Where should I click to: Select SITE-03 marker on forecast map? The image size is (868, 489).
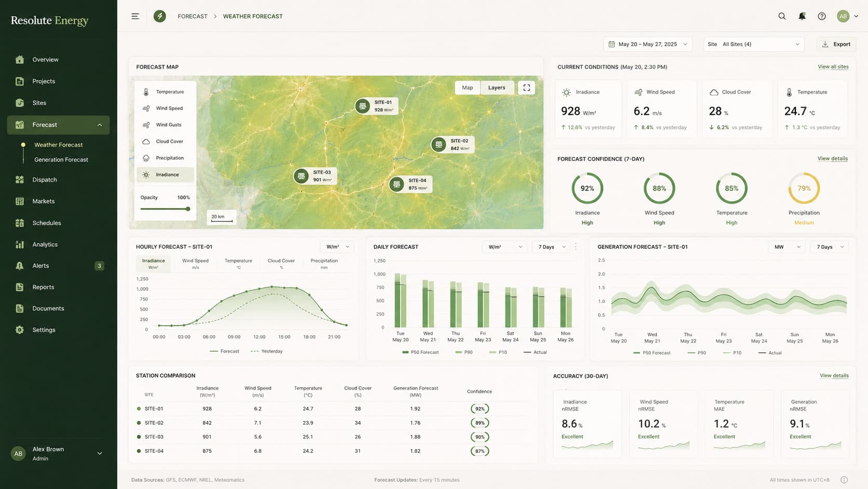tap(315, 176)
